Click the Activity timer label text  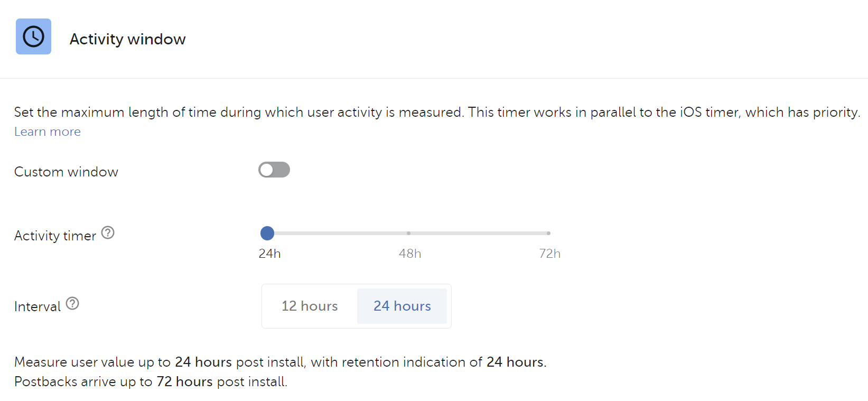[55, 236]
